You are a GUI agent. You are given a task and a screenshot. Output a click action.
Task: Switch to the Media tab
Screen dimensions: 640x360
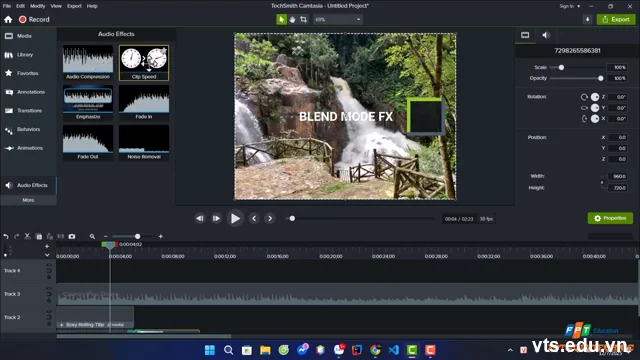(x=28, y=36)
